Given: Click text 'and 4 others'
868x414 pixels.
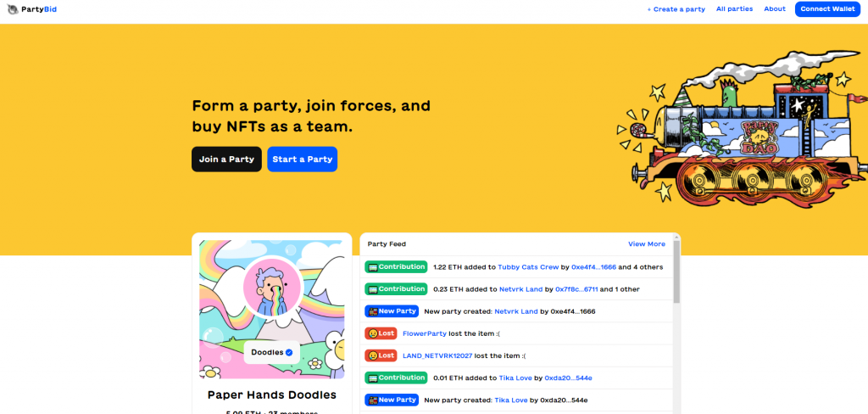Looking at the screenshot, I should pyautogui.click(x=641, y=267).
